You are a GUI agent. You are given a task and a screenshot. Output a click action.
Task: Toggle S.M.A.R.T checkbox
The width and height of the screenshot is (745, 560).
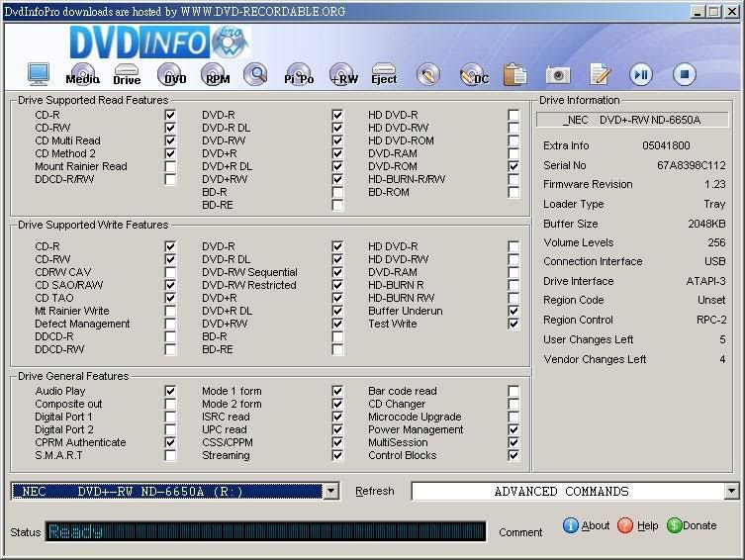(x=170, y=455)
